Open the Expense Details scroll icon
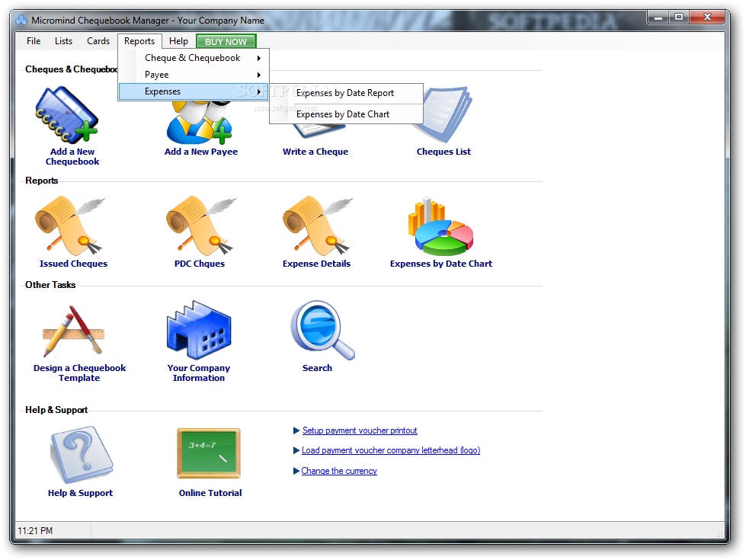The height and width of the screenshot is (560, 746). [318, 226]
